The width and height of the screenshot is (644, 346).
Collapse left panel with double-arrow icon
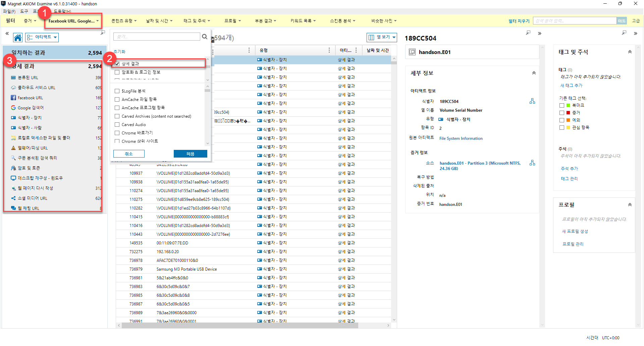click(7, 34)
